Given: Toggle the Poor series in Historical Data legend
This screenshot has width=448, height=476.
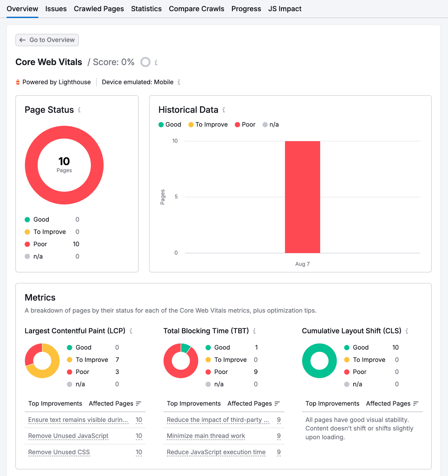Looking at the screenshot, I should pos(245,125).
